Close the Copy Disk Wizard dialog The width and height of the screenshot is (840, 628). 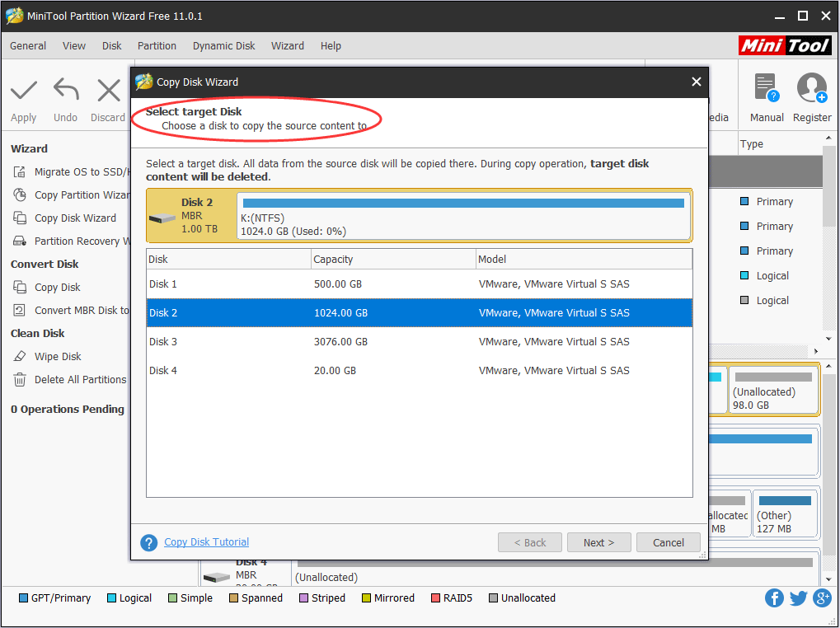696,82
